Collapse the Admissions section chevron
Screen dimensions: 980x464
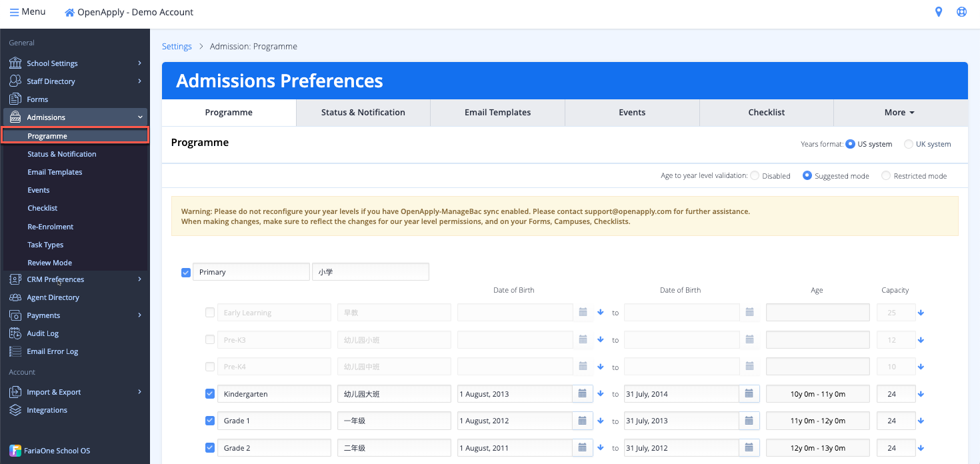[140, 117]
